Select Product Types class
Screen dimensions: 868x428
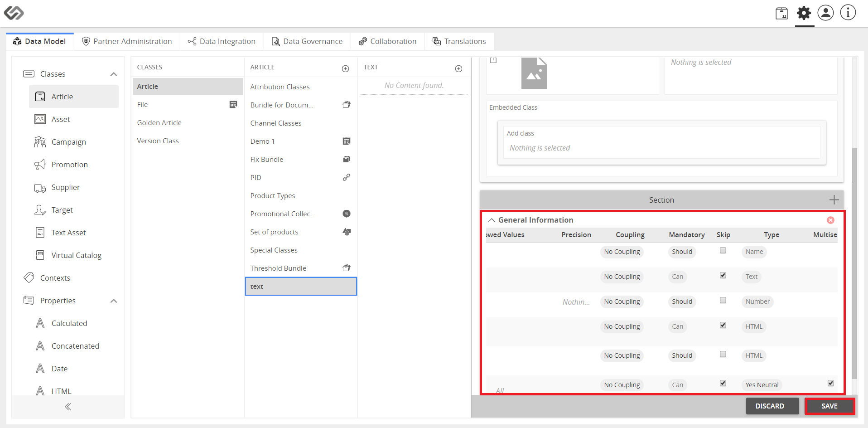coord(301,195)
